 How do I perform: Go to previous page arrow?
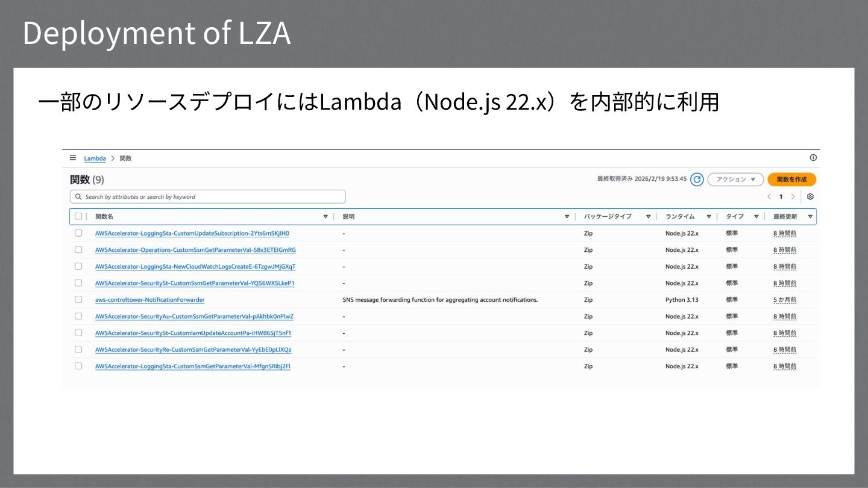coord(769,197)
